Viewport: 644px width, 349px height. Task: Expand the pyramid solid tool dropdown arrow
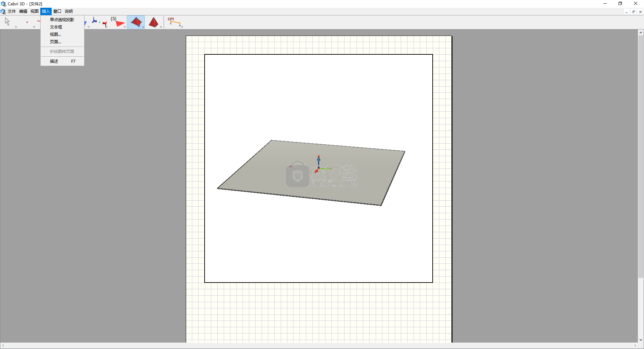click(x=161, y=27)
